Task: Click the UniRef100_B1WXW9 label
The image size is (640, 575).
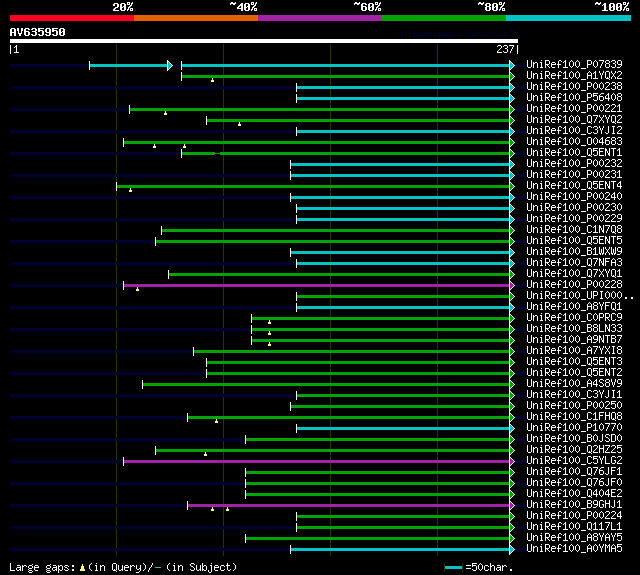Action: pos(574,252)
